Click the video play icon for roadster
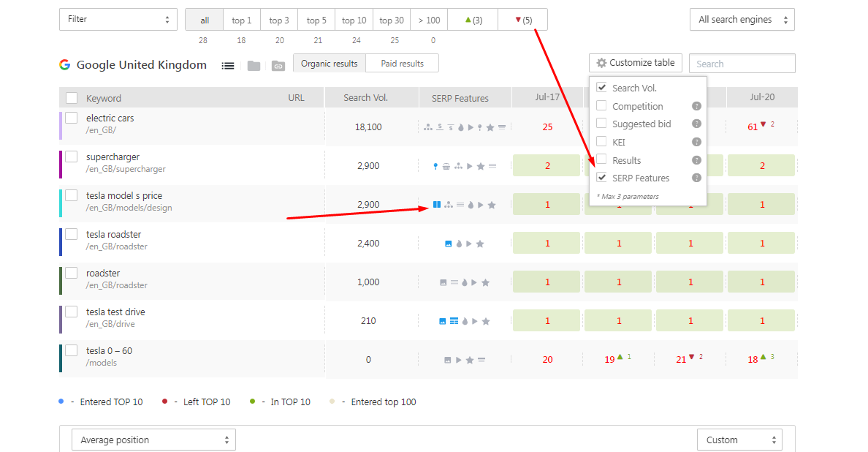Viewport: 868px width, 452px height. (474, 282)
